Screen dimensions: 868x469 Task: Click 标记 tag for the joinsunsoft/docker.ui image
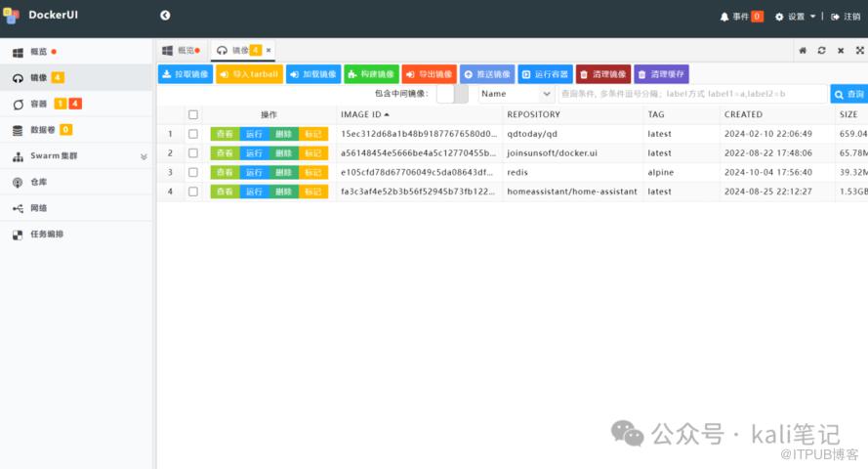313,153
